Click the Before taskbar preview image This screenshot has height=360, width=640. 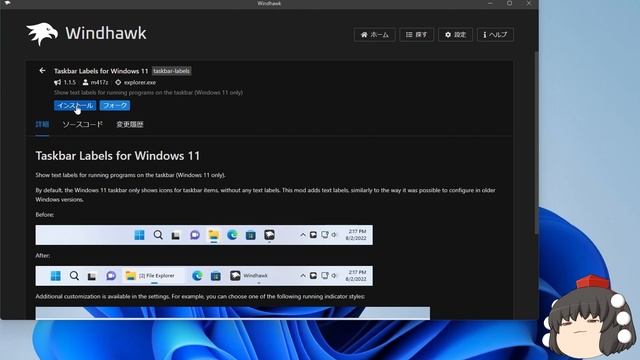204,235
